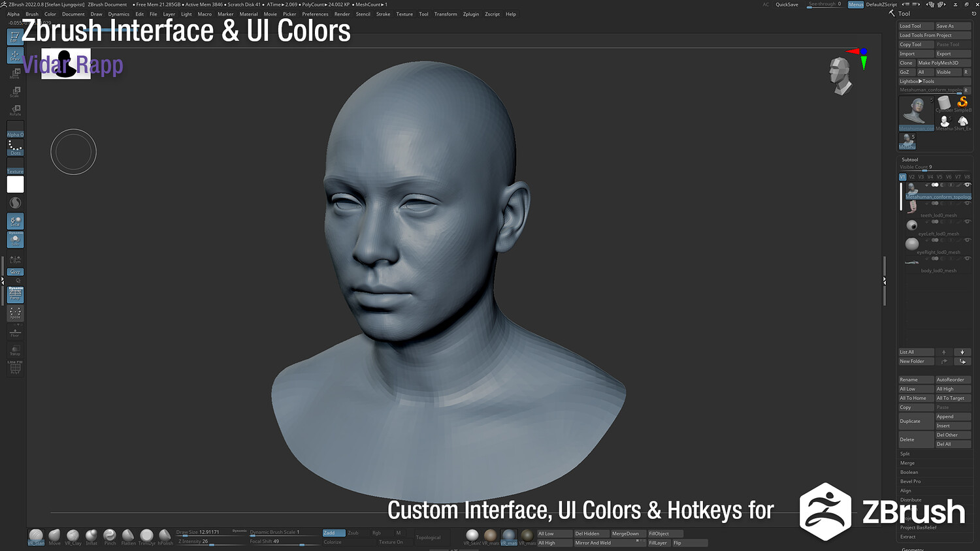Toggle Dynamic Solo mode
980x551 pixels.
(15, 240)
